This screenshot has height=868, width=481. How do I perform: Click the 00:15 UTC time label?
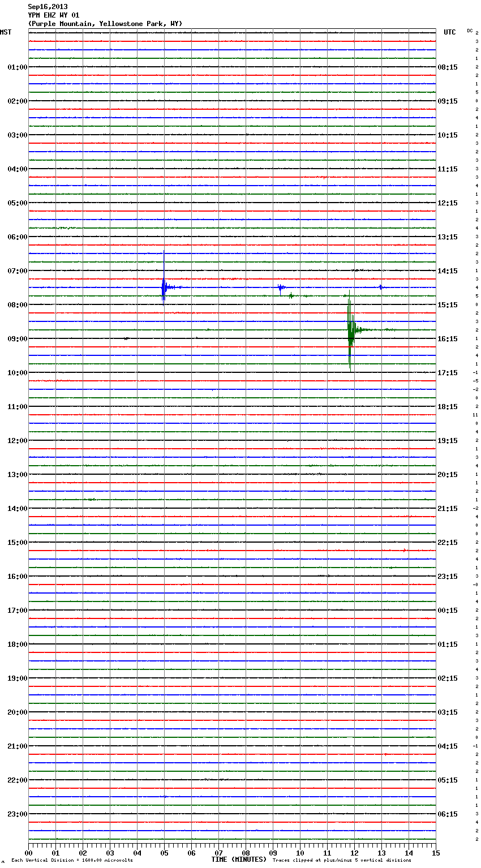tap(448, 611)
